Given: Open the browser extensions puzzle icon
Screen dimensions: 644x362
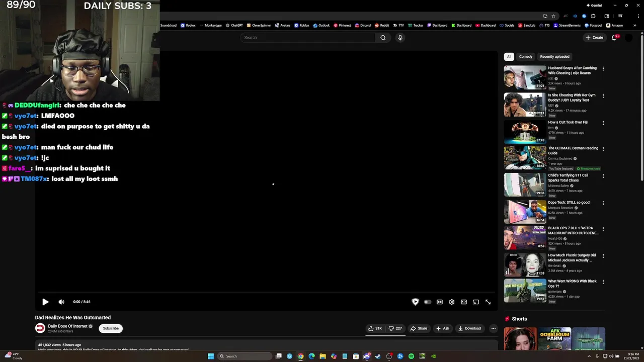Looking at the screenshot, I should [593, 16].
